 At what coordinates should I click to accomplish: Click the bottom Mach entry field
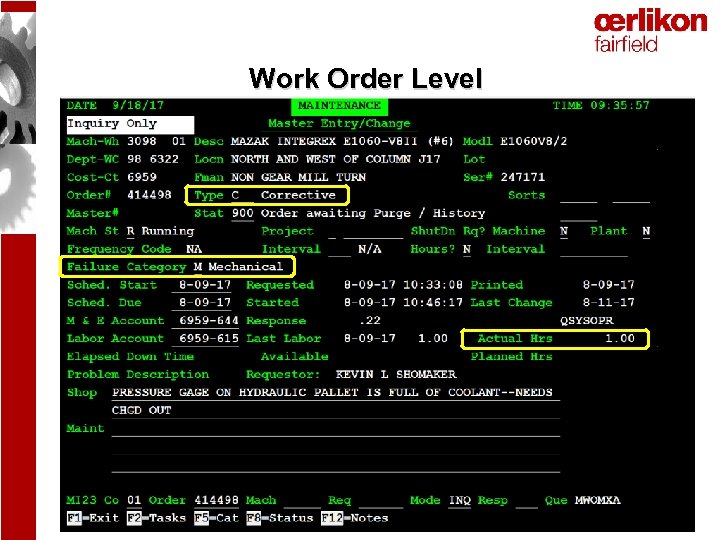(302, 501)
